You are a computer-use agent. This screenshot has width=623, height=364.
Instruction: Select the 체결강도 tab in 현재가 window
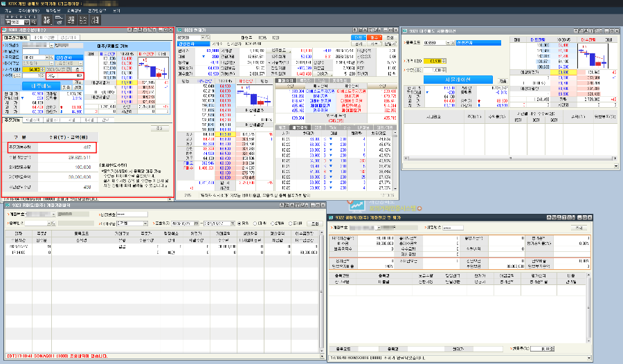click(300, 127)
